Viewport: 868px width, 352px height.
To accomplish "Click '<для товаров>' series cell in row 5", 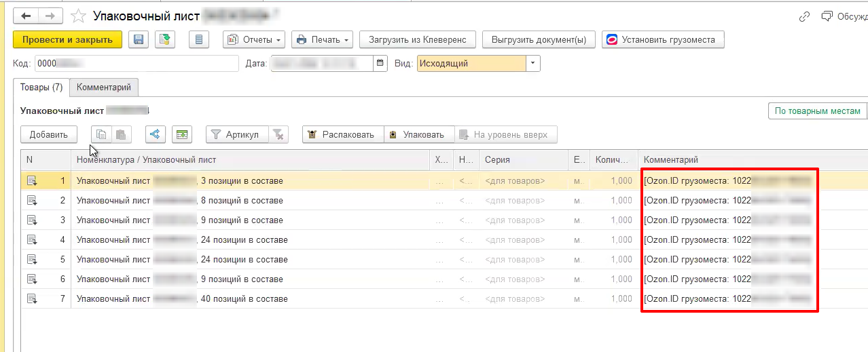I will [x=523, y=260].
